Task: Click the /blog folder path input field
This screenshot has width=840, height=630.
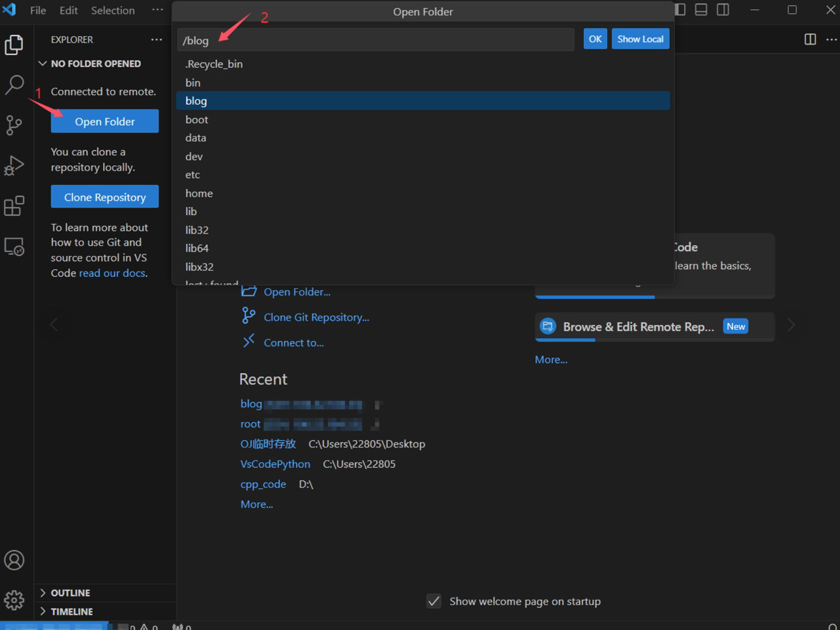Action: (375, 40)
